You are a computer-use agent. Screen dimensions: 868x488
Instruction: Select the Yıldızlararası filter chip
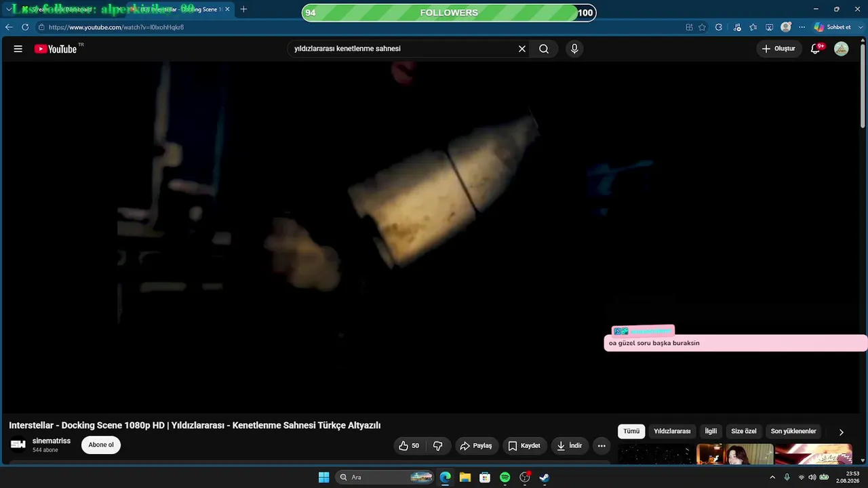(x=672, y=432)
